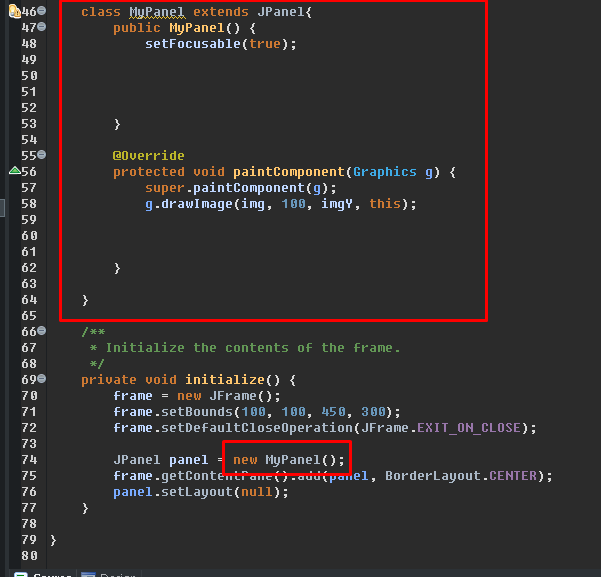Collapse the @Override fold marker at line 55
Screen dimensions: 601x577
(42, 155)
